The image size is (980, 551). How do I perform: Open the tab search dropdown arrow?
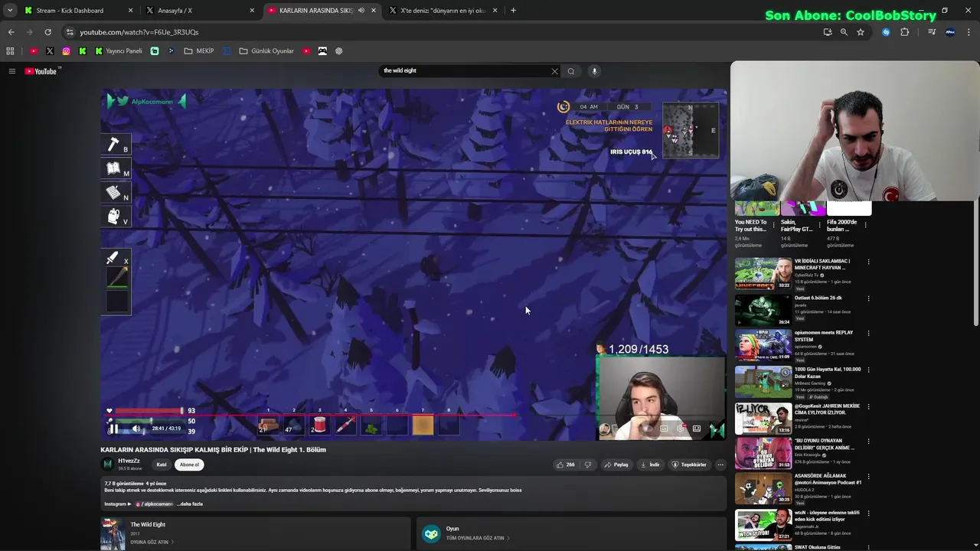click(x=9, y=11)
